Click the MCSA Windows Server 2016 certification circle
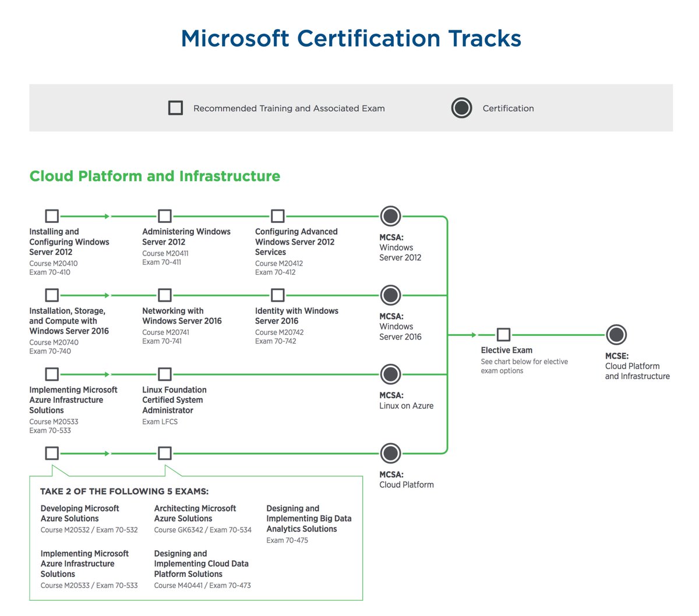699x616 pixels. pos(390,295)
